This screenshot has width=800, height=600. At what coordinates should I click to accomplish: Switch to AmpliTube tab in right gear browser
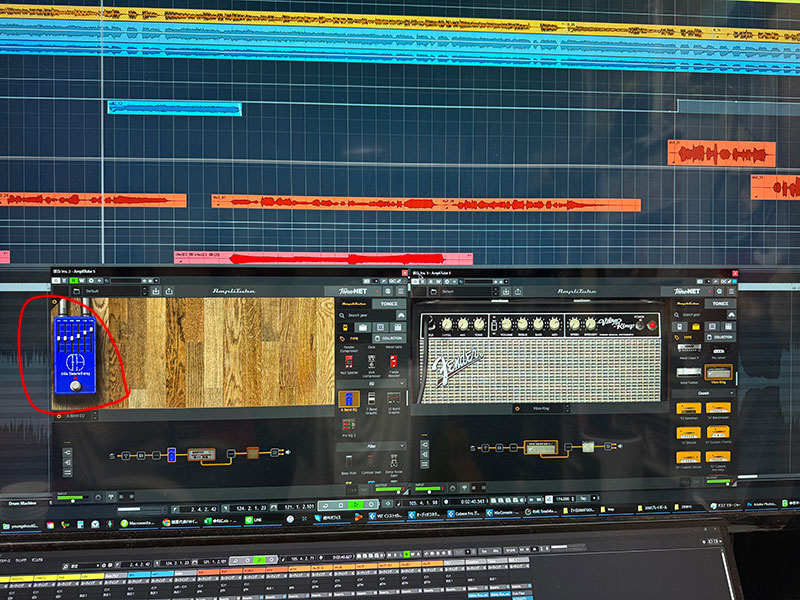point(688,303)
